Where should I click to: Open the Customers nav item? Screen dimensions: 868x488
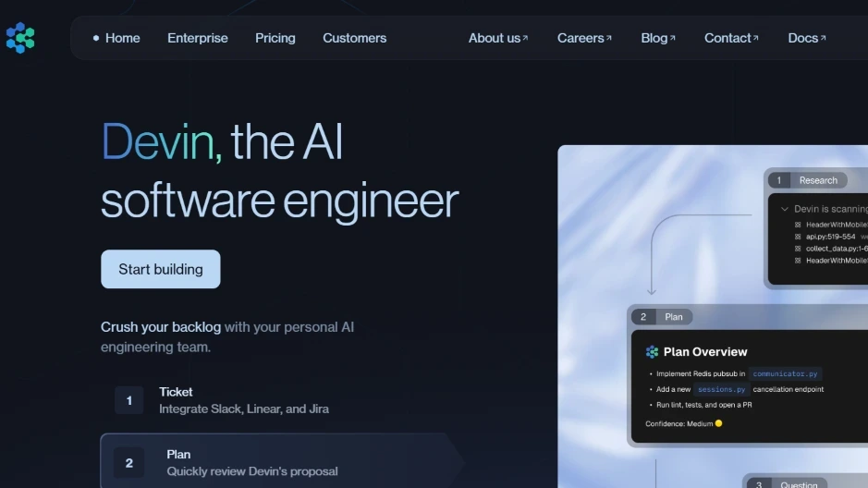click(x=354, y=38)
